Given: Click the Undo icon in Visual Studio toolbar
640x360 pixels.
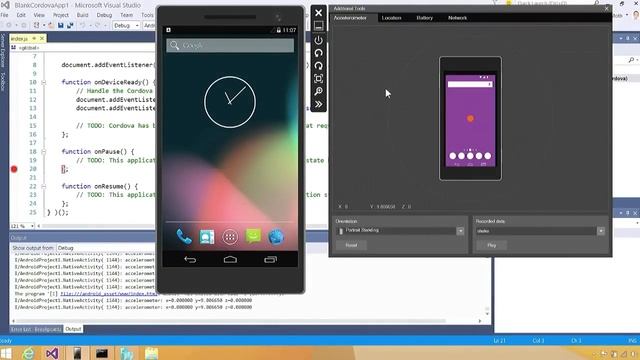Looking at the screenshot, I should pos(83,25).
